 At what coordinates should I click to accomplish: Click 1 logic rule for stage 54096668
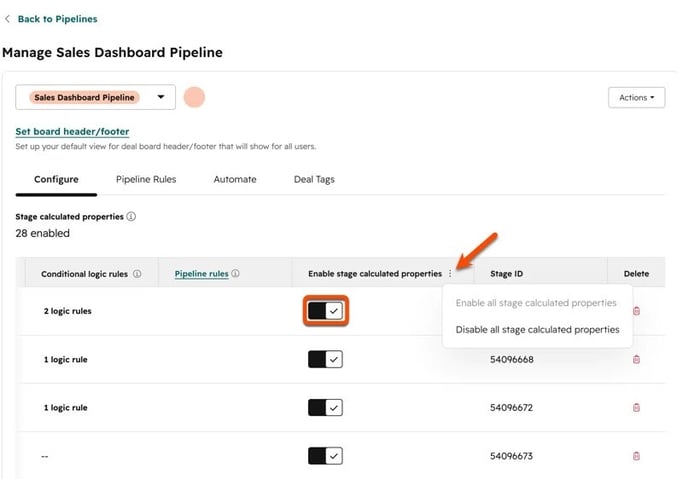point(65,359)
